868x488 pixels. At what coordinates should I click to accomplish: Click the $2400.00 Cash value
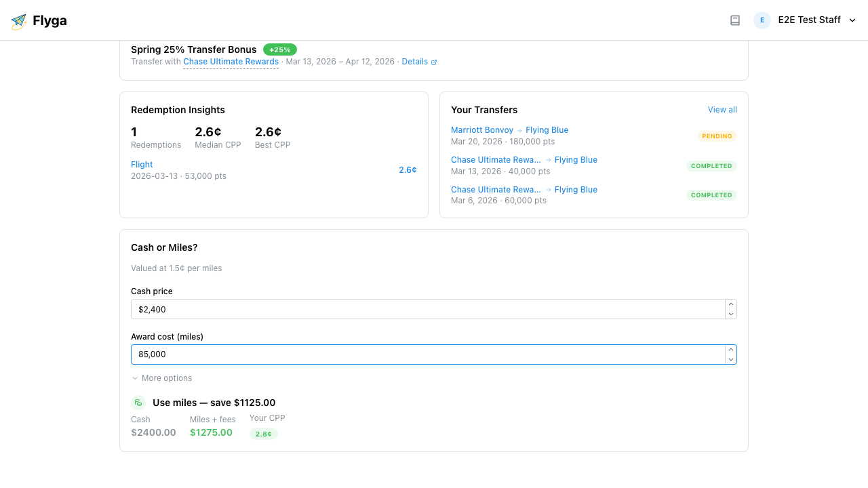[x=153, y=432]
